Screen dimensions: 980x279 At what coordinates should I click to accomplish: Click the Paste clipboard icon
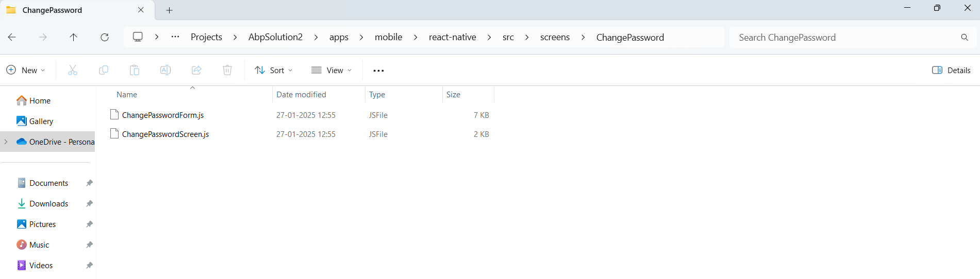point(135,71)
